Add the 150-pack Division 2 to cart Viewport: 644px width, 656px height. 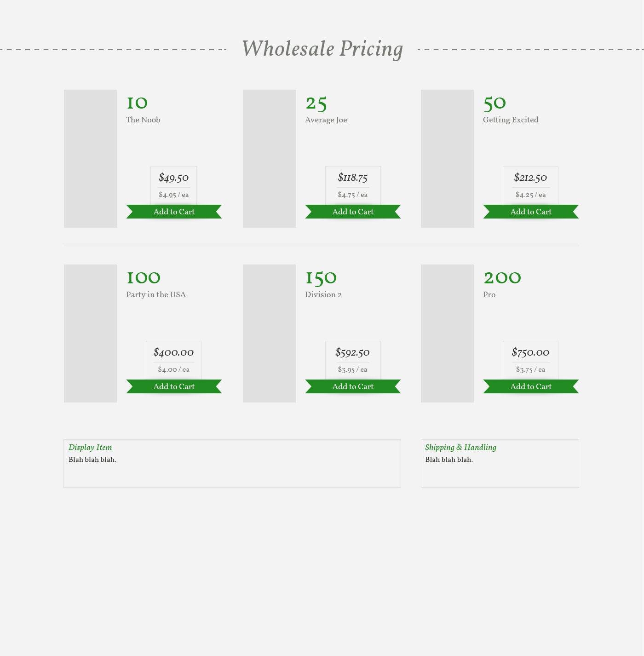click(353, 386)
